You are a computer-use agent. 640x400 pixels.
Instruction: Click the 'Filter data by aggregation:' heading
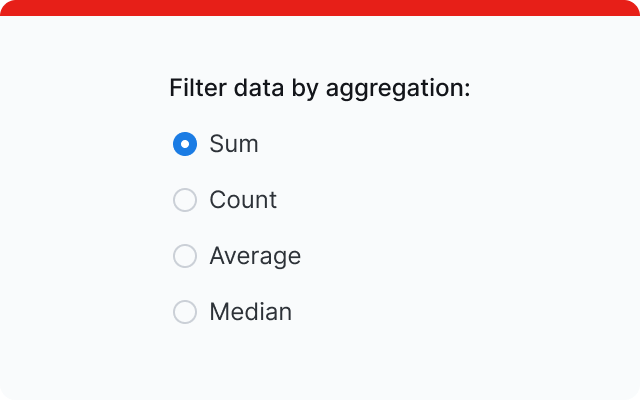click(x=319, y=88)
